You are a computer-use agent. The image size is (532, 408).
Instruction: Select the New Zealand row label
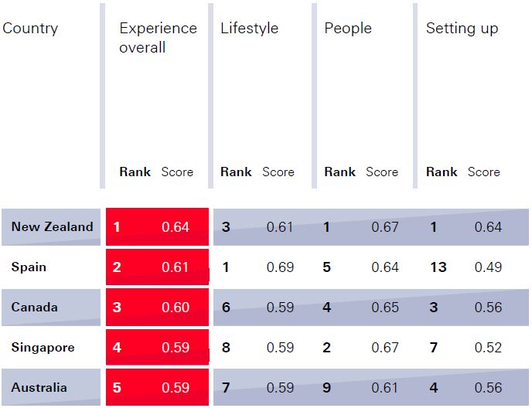tap(52, 226)
